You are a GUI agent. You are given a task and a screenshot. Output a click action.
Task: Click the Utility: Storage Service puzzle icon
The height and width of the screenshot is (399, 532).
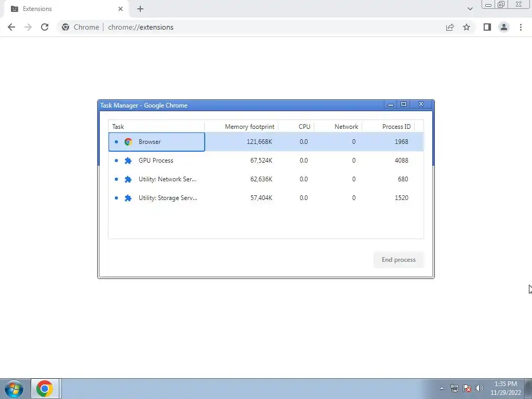tap(128, 198)
